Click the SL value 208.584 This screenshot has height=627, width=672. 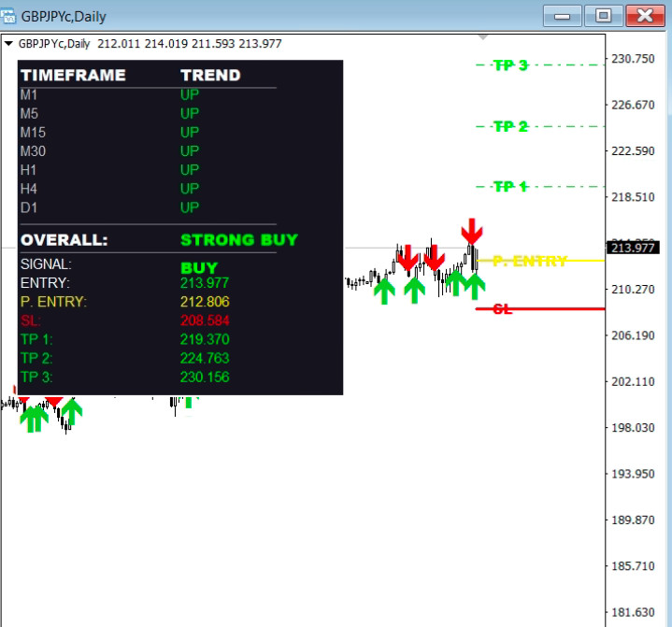pyautogui.click(x=205, y=321)
